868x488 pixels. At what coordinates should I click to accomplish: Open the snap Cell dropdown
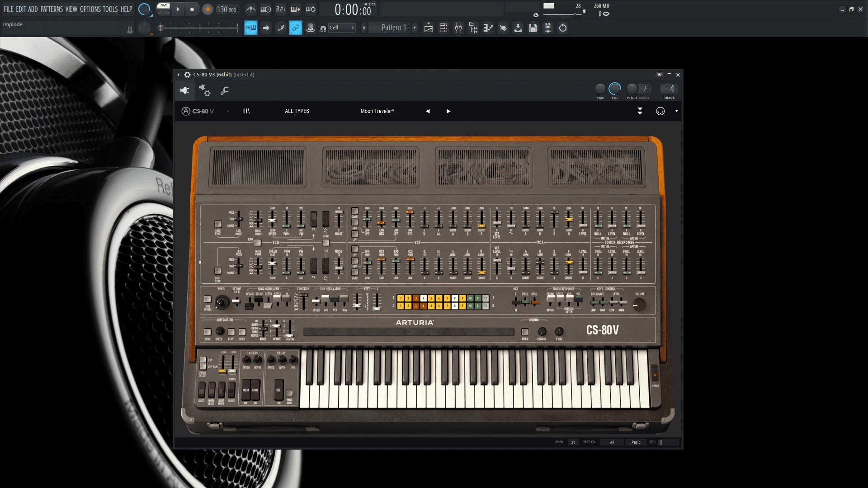[342, 28]
